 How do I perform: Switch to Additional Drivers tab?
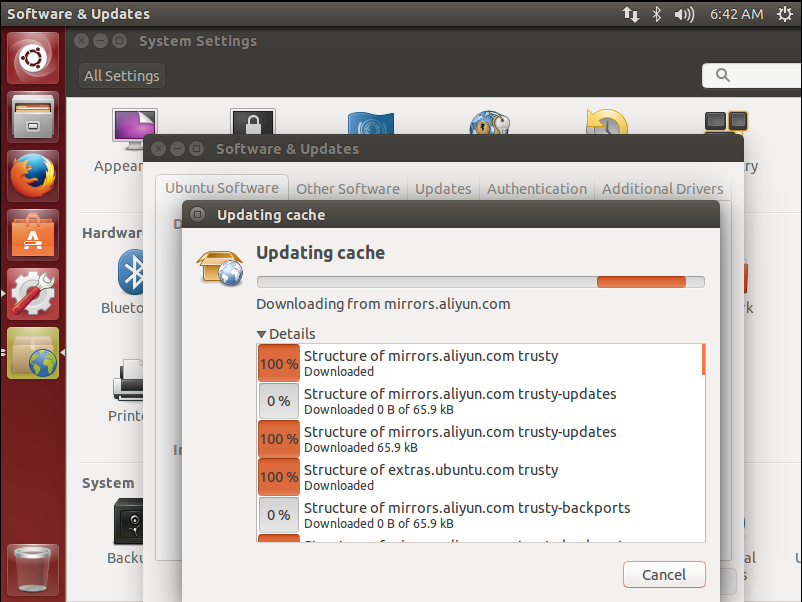(x=662, y=189)
